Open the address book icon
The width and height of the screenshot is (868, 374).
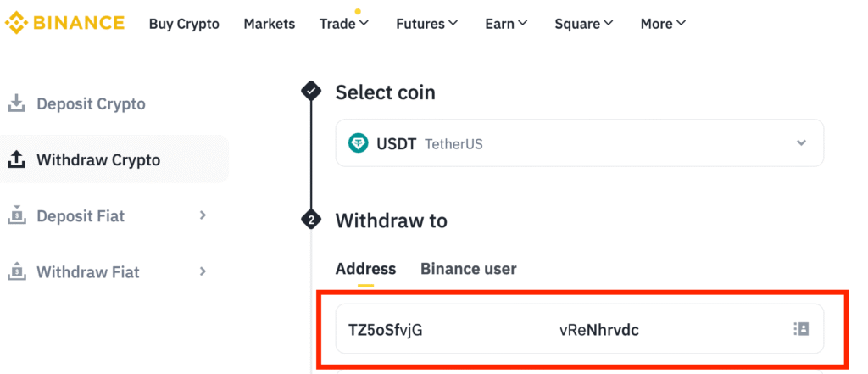pos(800,329)
